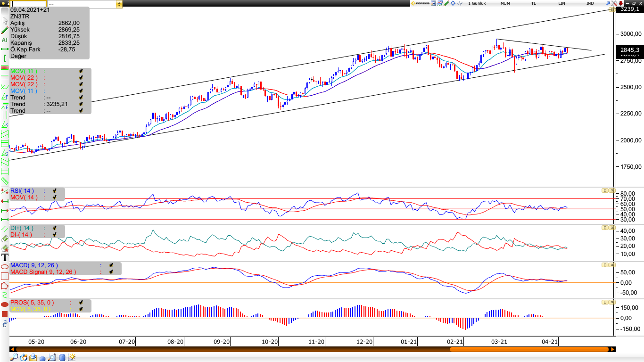
Task: Click the blue diagonal up arrow icon
Action: 608,3
